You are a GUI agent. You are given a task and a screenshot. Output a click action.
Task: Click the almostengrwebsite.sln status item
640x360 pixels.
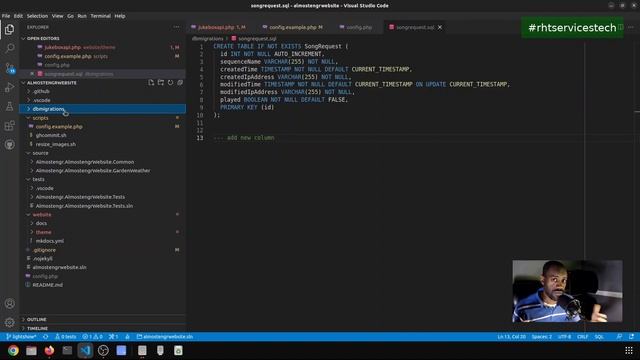[x=165, y=337]
